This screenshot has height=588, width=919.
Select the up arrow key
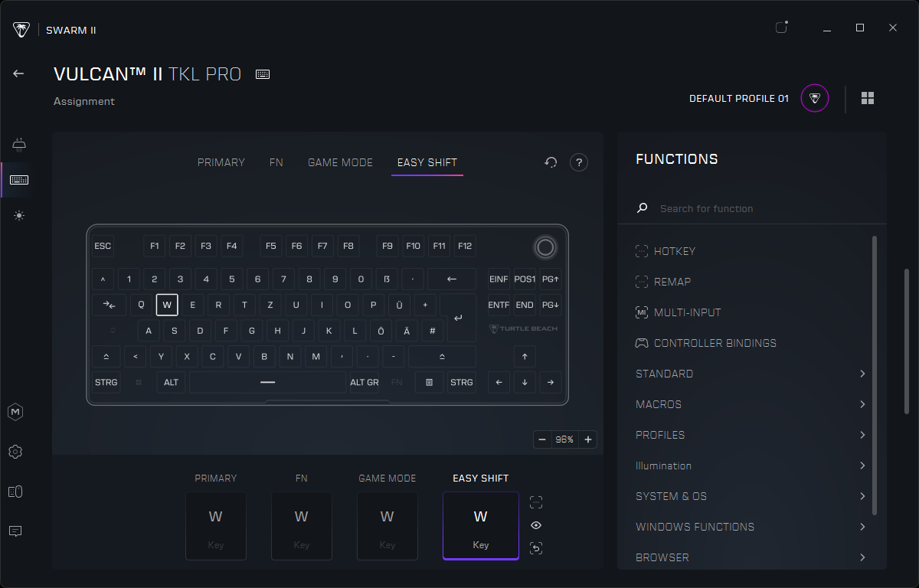pos(525,356)
